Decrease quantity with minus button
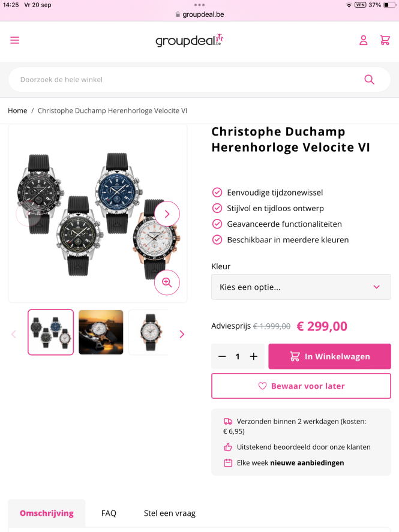 [222, 356]
